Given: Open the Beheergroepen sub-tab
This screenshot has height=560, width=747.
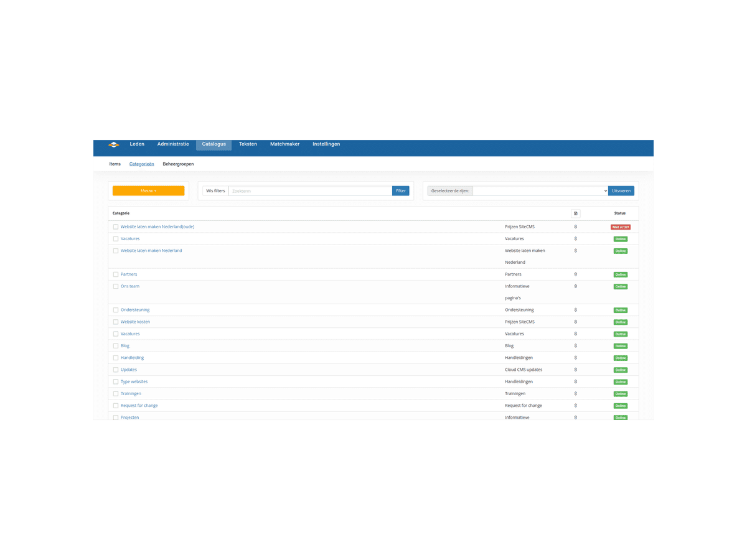Looking at the screenshot, I should pyautogui.click(x=178, y=164).
